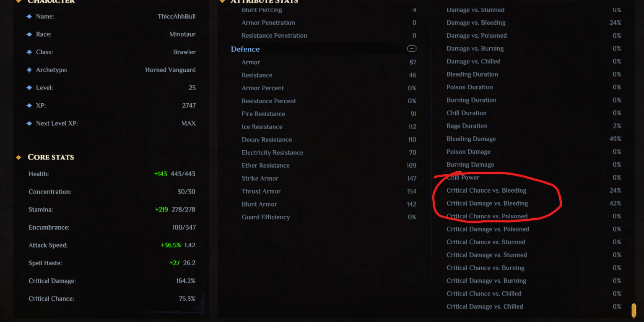Screen dimensions: 644x322
Task: Click the Bleeding Damage stat entry
Action: tap(534, 139)
